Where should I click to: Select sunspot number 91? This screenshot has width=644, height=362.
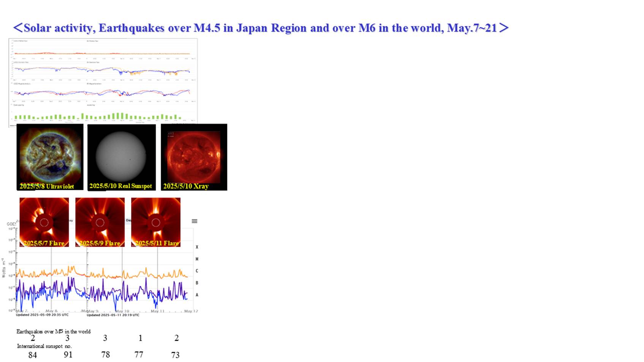click(x=68, y=355)
